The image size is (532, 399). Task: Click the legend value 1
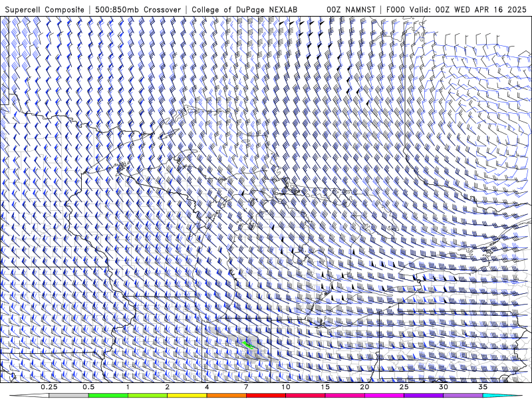click(128, 387)
